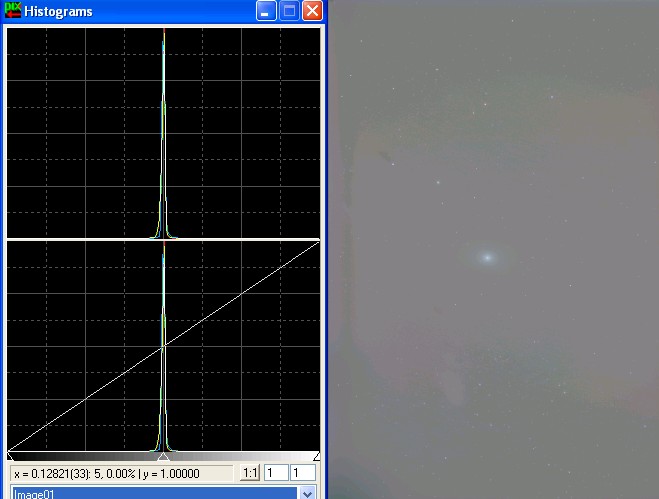Click the vertical zoom factor field

pyautogui.click(x=303, y=473)
